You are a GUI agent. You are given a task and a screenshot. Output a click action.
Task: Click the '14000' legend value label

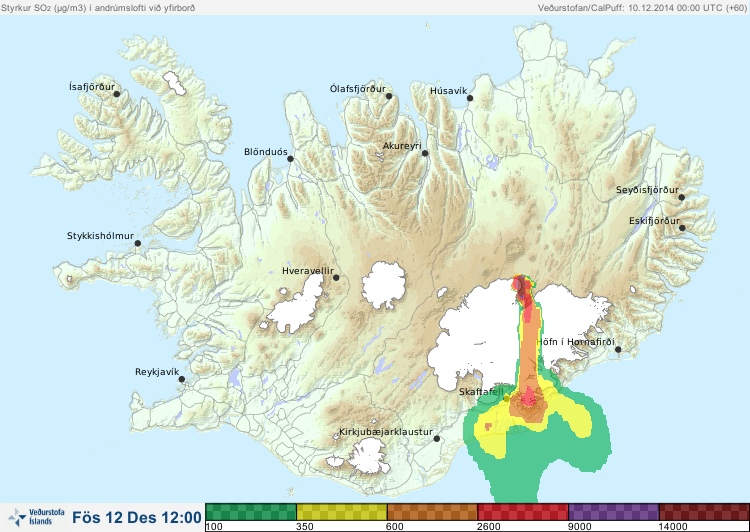point(673,527)
